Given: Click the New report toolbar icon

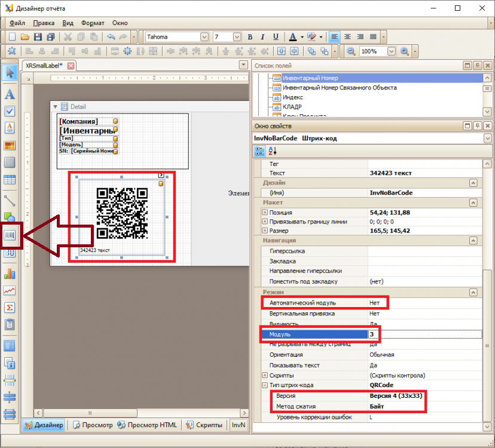Looking at the screenshot, I should coord(12,36).
